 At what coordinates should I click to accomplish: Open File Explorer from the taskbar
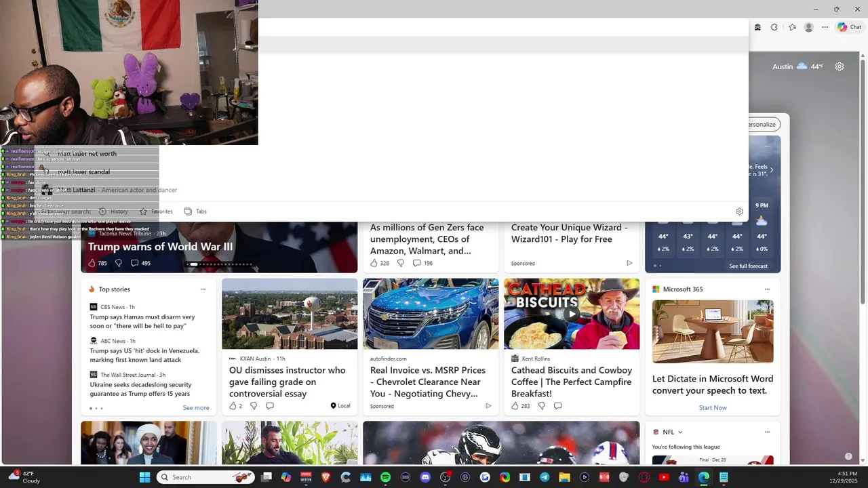tap(564, 477)
